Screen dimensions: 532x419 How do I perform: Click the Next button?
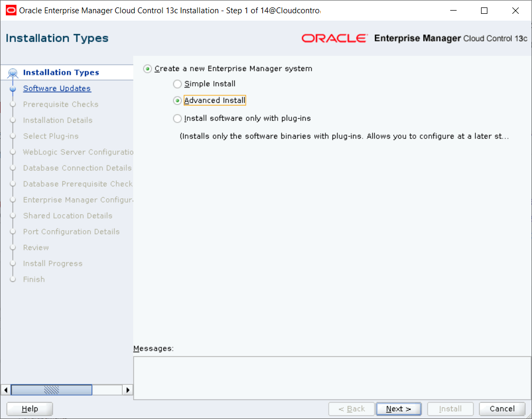(x=399, y=409)
